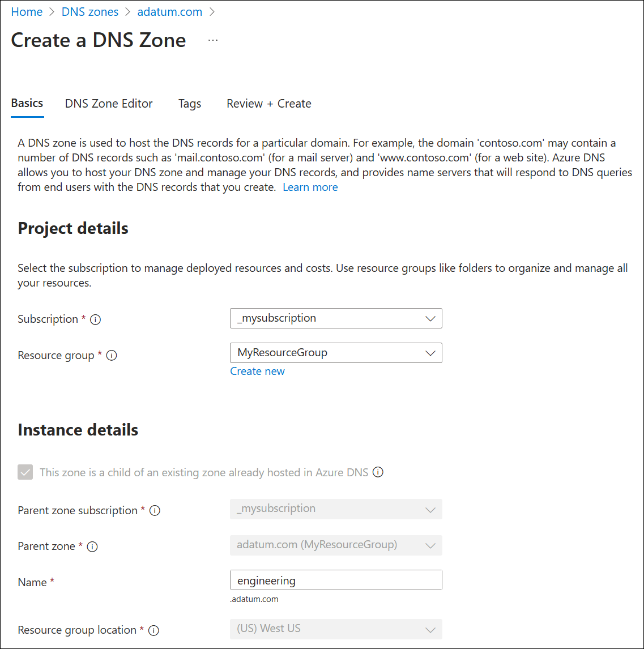Expand the Resource group location dropdown

point(336,629)
